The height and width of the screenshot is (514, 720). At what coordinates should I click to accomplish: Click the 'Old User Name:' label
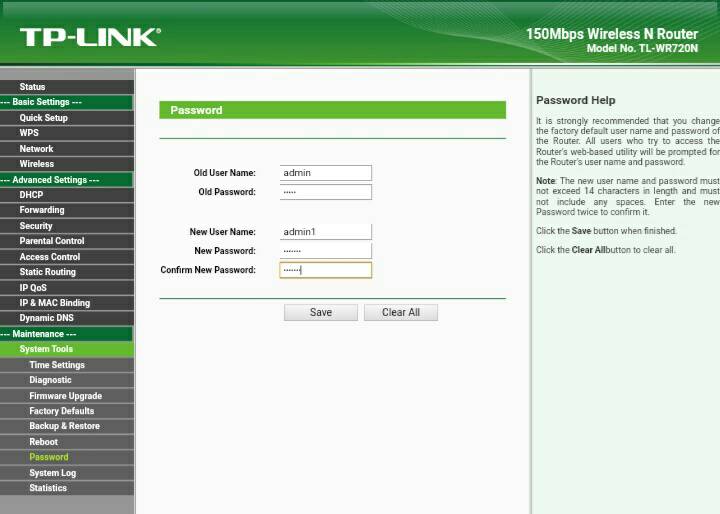pos(225,173)
